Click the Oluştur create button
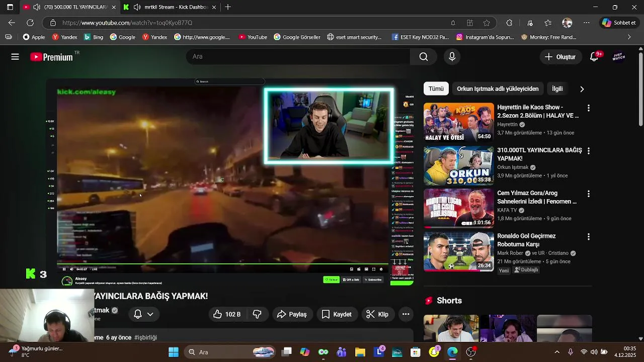This screenshot has height=362, width=644. click(x=560, y=57)
